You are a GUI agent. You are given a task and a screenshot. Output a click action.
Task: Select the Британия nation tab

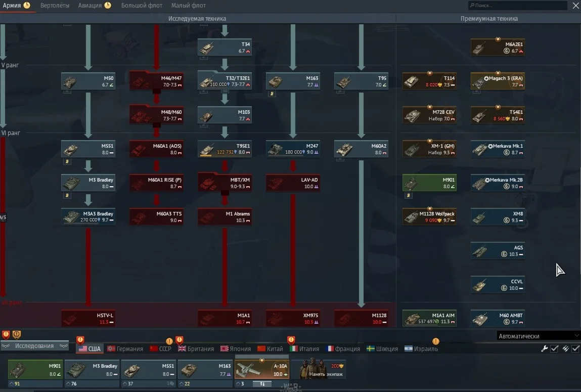tap(196, 349)
